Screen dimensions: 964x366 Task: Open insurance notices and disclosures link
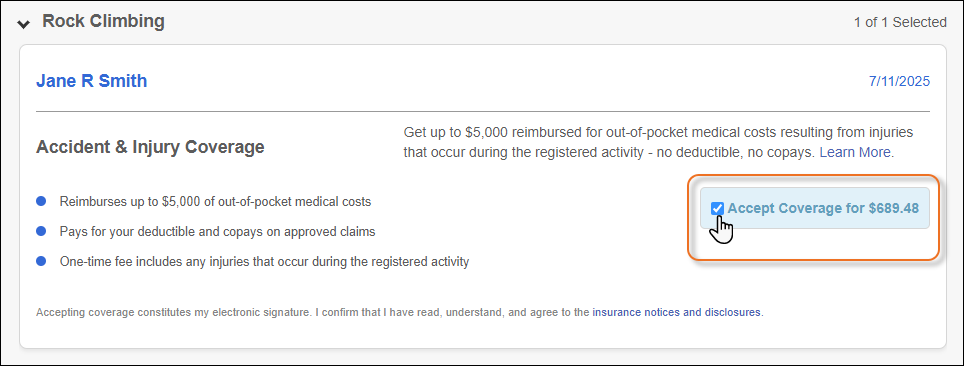[676, 312]
